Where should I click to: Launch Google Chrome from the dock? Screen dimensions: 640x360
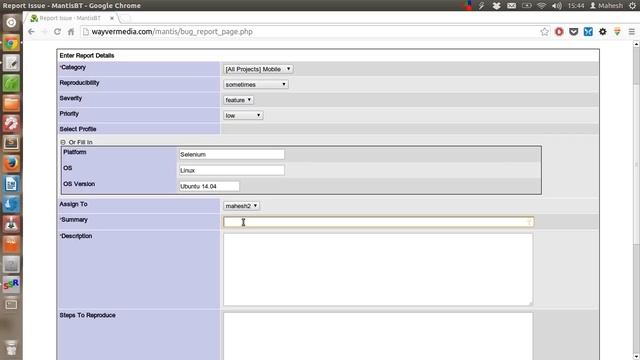click(x=11, y=43)
